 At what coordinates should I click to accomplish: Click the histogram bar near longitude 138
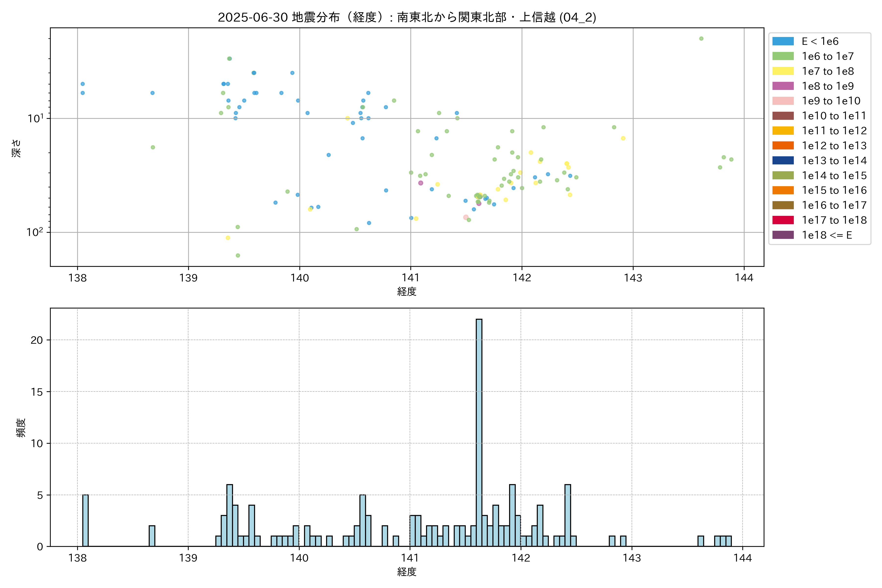pyautogui.click(x=86, y=520)
